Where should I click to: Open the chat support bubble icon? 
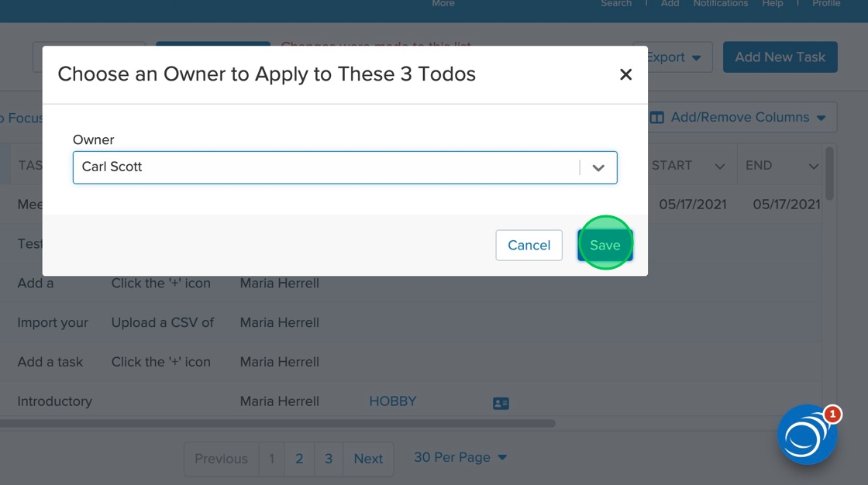807,435
